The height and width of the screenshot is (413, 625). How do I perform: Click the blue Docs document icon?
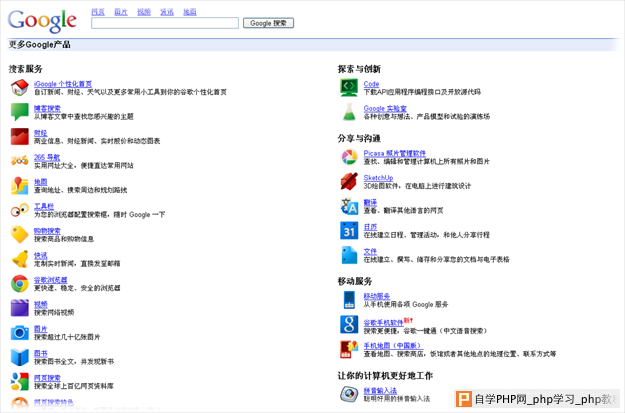coord(349,255)
